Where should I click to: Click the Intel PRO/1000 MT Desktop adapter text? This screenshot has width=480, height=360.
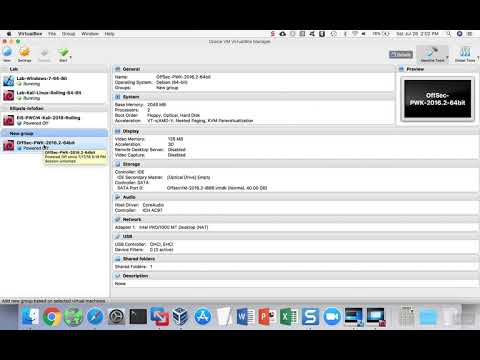(x=173, y=227)
